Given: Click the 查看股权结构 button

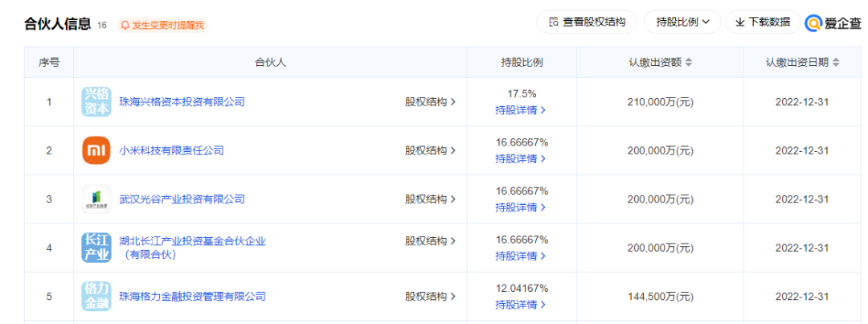Looking at the screenshot, I should click(586, 23).
